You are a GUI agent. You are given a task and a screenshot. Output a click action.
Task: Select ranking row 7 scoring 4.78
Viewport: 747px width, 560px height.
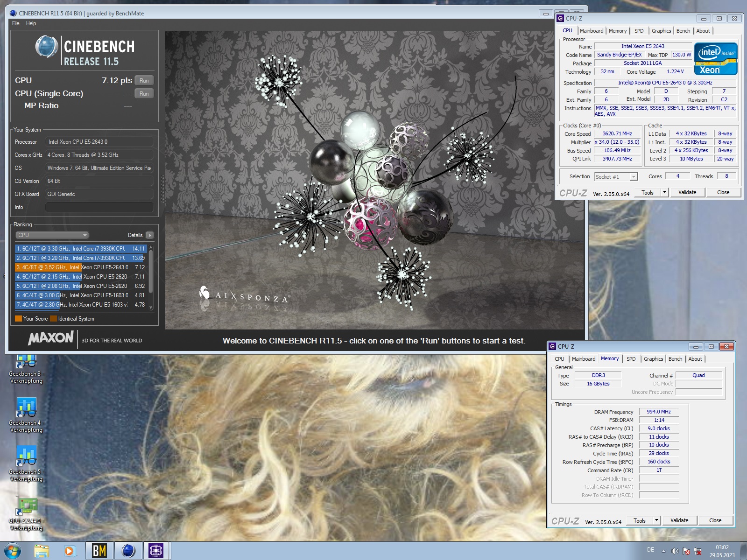(x=81, y=305)
